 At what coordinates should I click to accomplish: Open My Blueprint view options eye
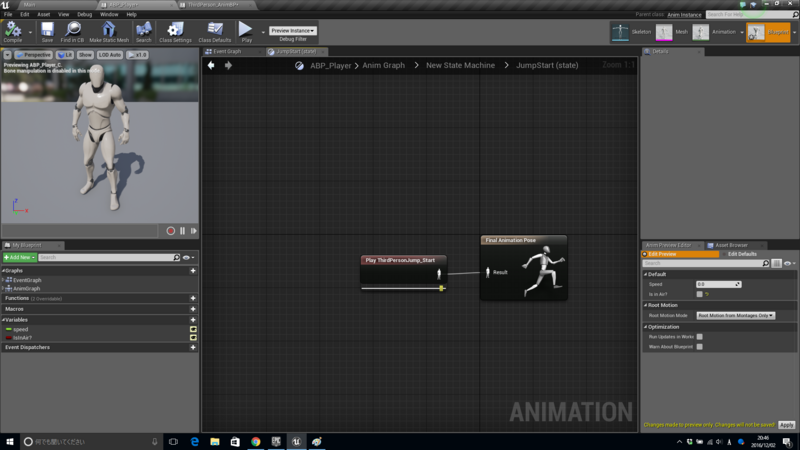[x=188, y=258]
